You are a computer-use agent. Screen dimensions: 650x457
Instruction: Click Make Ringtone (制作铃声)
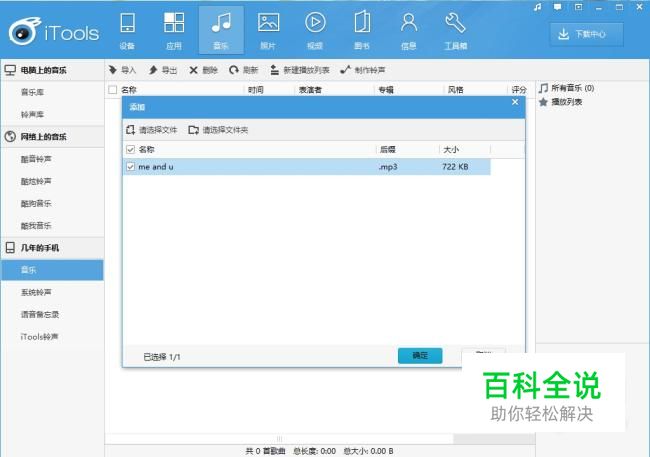(363, 70)
